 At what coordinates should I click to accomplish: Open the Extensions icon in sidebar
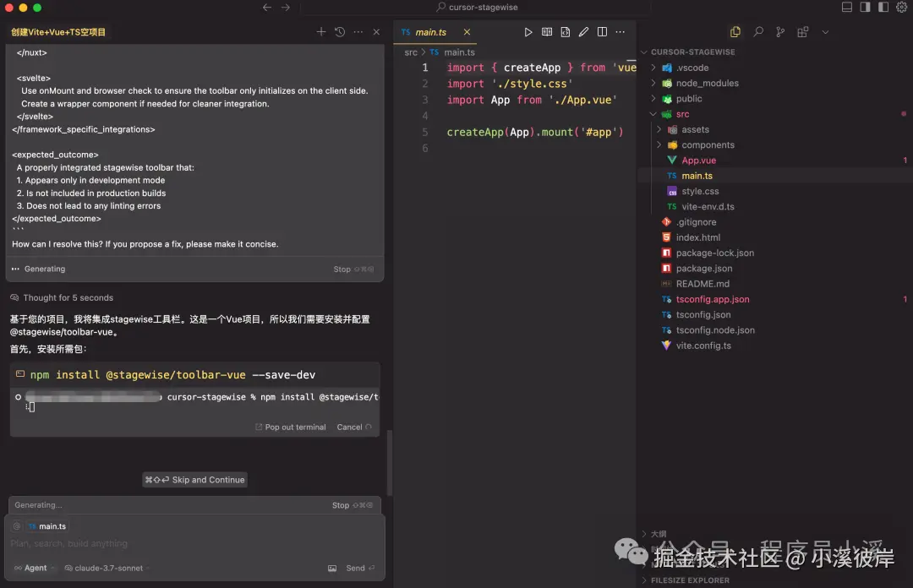[802, 31]
